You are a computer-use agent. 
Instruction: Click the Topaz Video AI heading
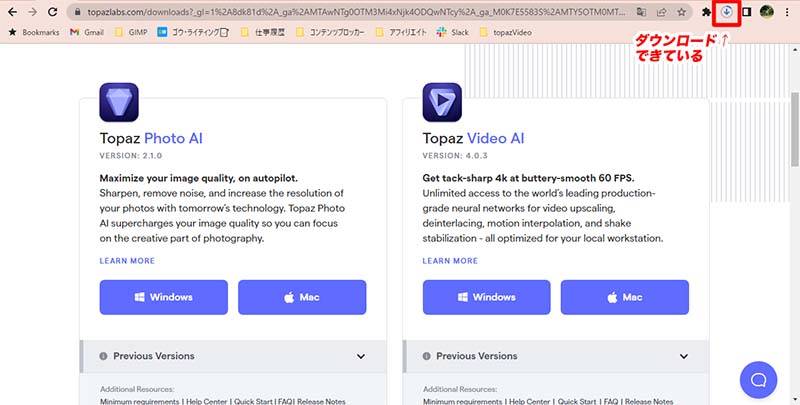coord(473,138)
